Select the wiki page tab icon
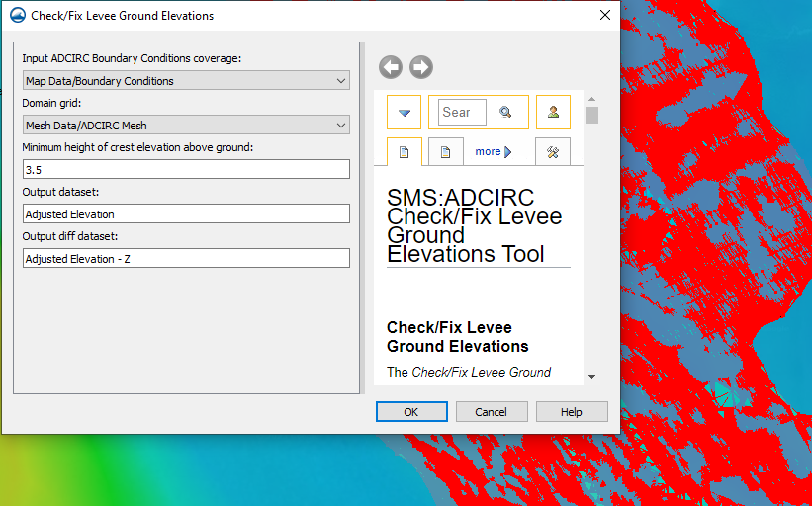Viewport: 812px width, 506px height. pos(404,152)
